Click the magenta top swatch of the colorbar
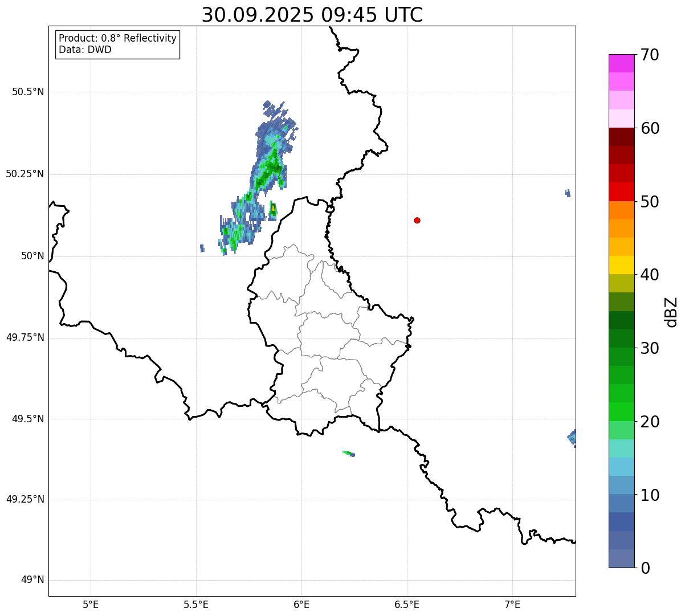This screenshot has width=685, height=616. (621, 63)
